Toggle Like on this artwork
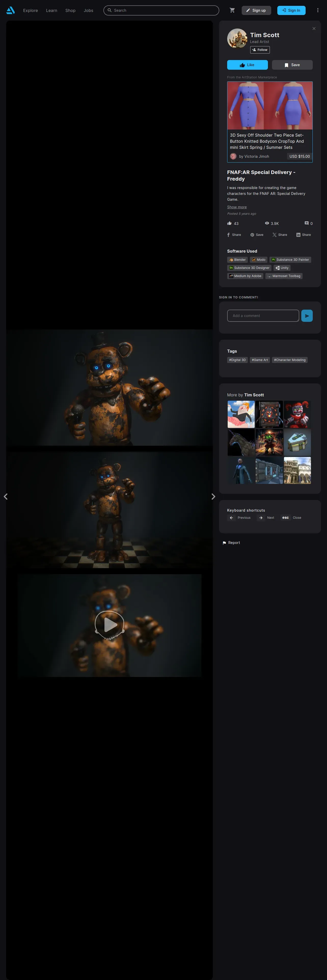Image resolution: width=327 pixels, height=980 pixels. [248, 65]
